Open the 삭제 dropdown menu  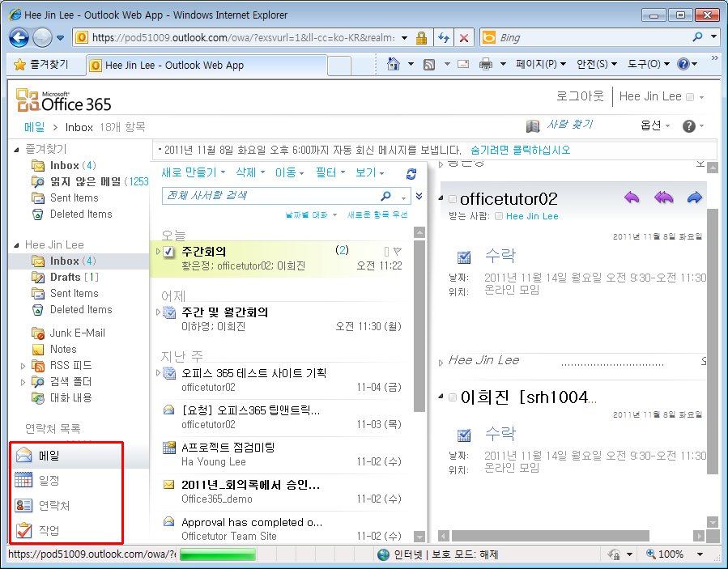[x=250, y=172]
